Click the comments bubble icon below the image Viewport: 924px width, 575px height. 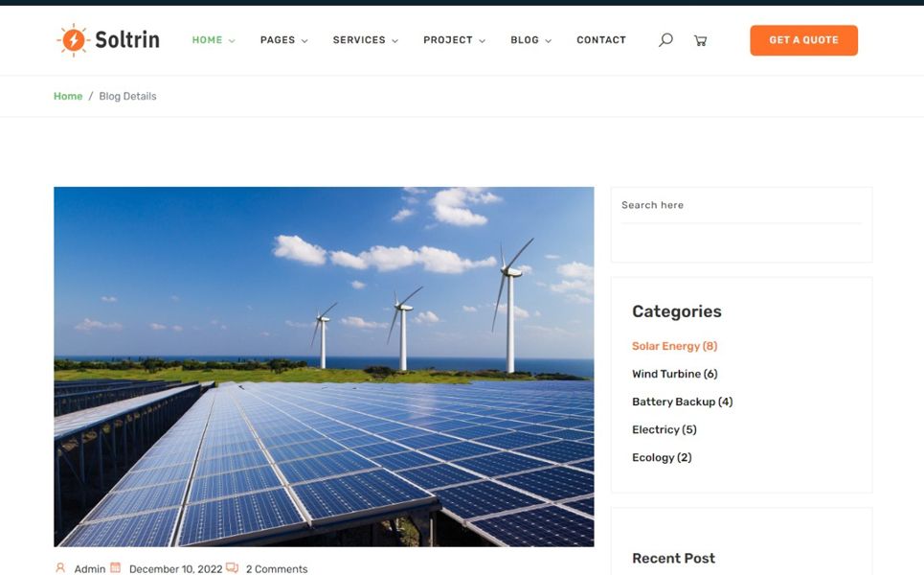click(x=231, y=567)
